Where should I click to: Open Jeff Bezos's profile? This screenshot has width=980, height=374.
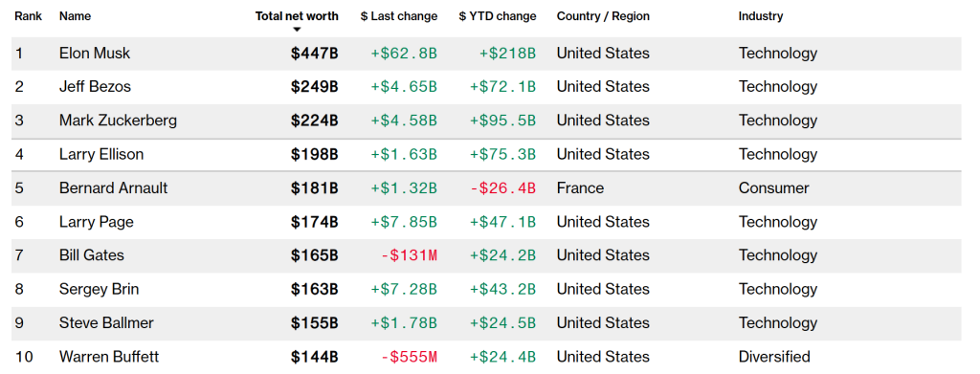[95, 87]
